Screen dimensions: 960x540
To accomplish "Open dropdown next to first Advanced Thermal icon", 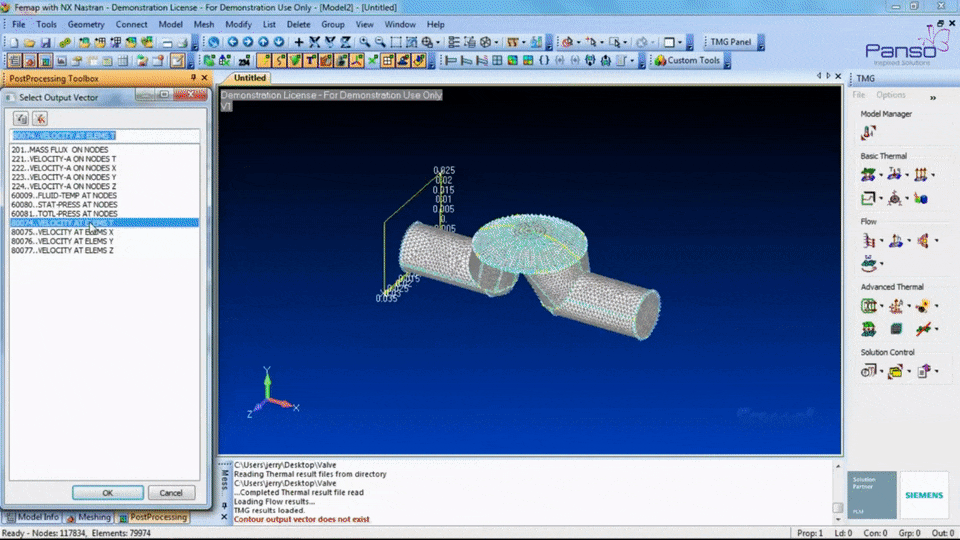I will coord(882,306).
